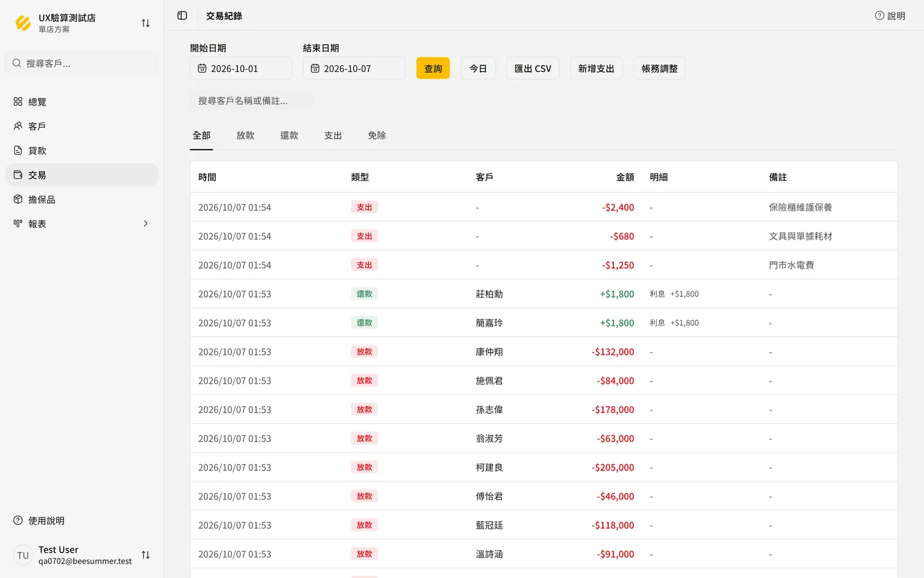Screen dimensions: 924x578
Task: Focus the 搜尋客戶名稱或備註 search field
Action: click(251, 101)
